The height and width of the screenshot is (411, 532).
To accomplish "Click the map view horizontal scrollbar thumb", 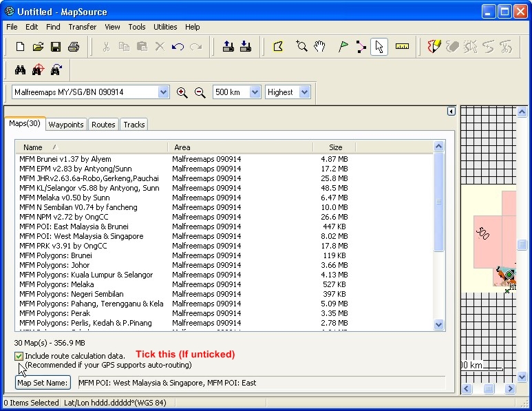I will (489, 388).
